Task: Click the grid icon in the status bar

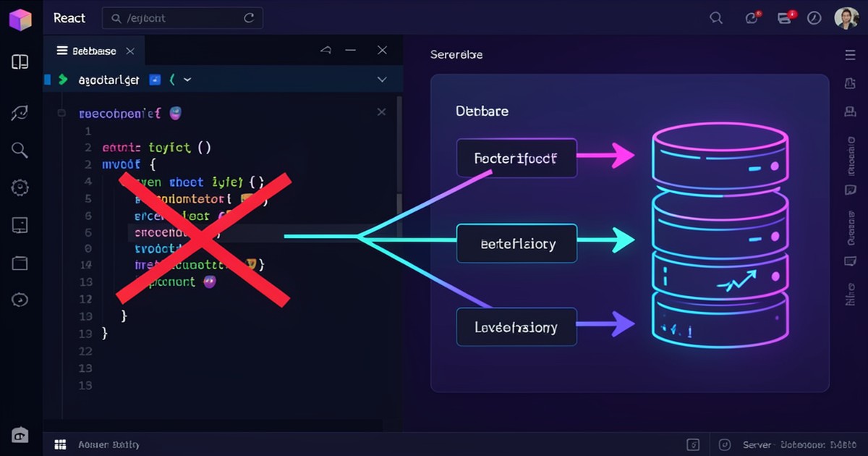Action: click(61, 444)
